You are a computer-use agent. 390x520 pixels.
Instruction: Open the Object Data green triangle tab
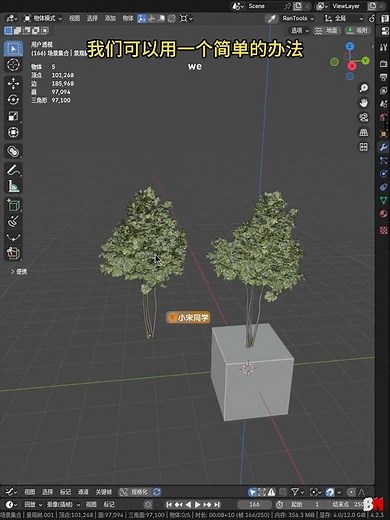[383, 200]
